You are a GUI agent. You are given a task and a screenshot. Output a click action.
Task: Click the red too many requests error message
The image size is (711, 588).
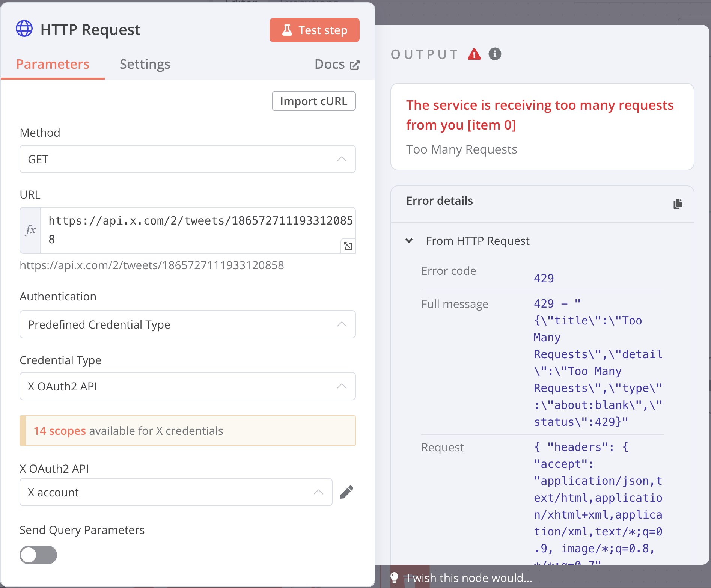click(540, 115)
